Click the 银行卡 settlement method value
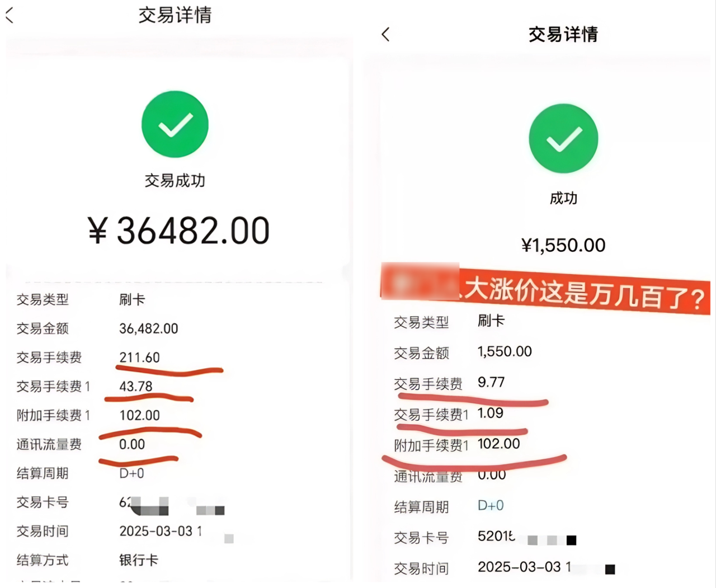The height and width of the screenshot is (588, 716). pos(139,560)
